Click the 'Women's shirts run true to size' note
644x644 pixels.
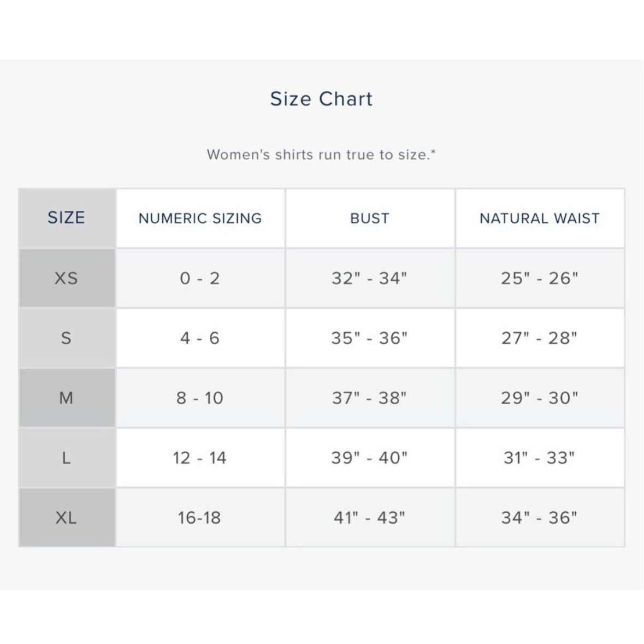(x=321, y=155)
